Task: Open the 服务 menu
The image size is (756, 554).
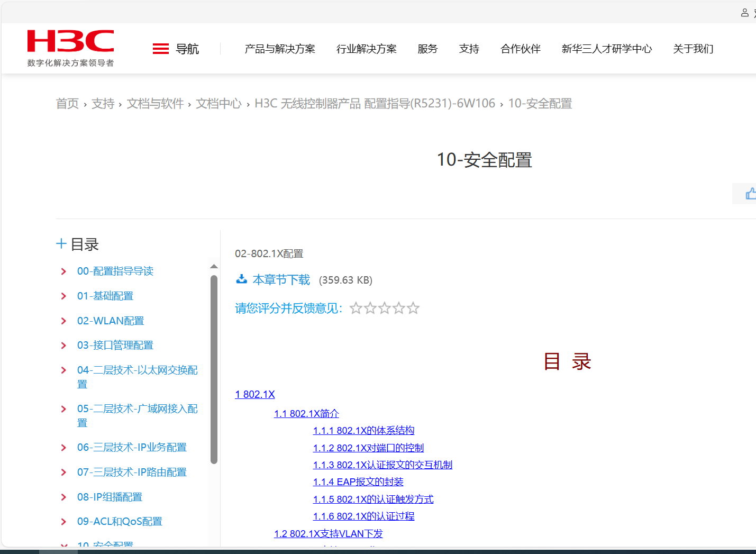Action: click(427, 49)
